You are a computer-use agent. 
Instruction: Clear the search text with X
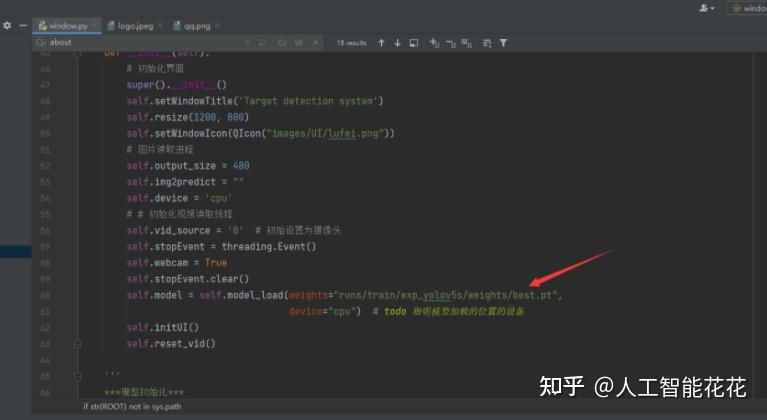(x=248, y=43)
